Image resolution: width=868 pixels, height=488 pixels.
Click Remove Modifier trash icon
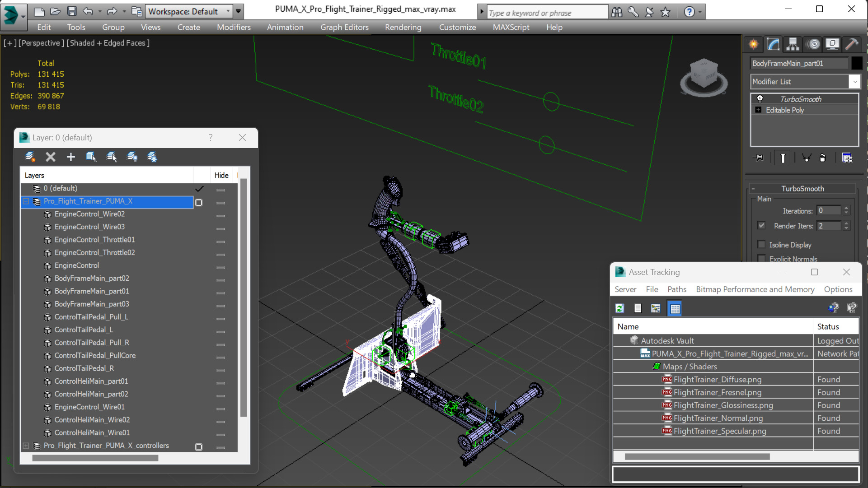coord(822,158)
